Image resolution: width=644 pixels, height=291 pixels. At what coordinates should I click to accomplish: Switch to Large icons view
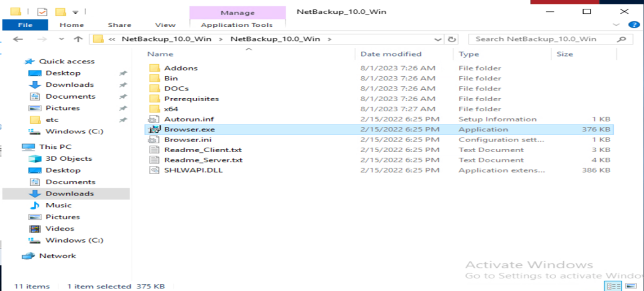(x=631, y=286)
